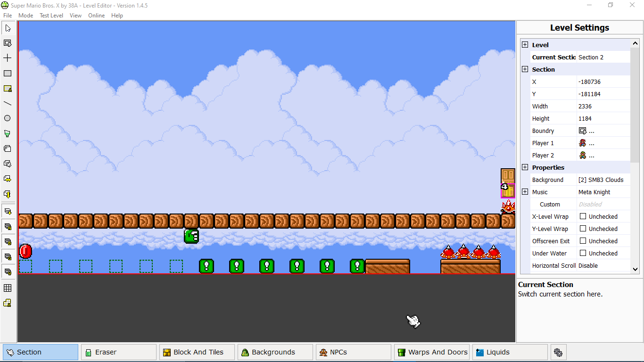644x362 pixels.
Task: Collapse the Level group
Action: coord(525,45)
